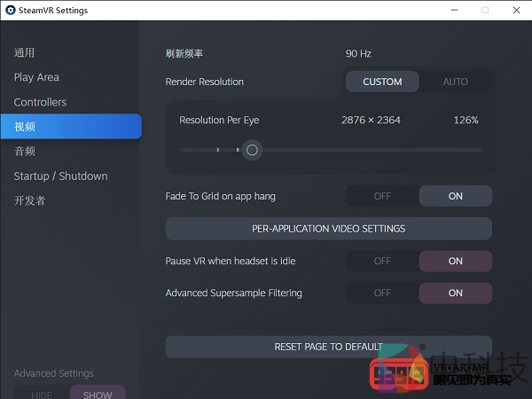
Task: Click Reset Page to Default button
Action: click(x=328, y=347)
